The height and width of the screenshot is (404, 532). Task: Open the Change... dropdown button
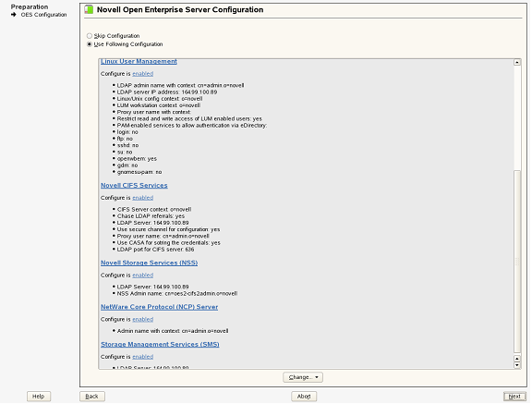pyautogui.click(x=303, y=377)
